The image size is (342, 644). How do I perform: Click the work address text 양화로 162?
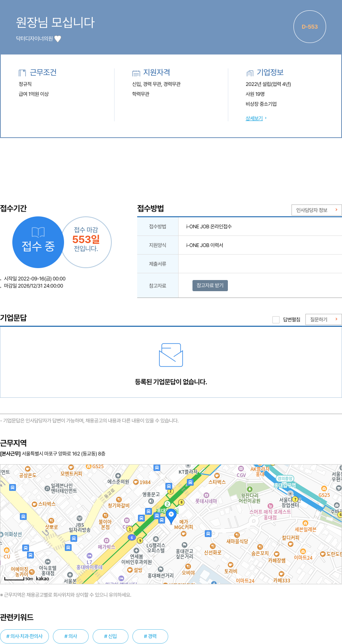pos(64,453)
